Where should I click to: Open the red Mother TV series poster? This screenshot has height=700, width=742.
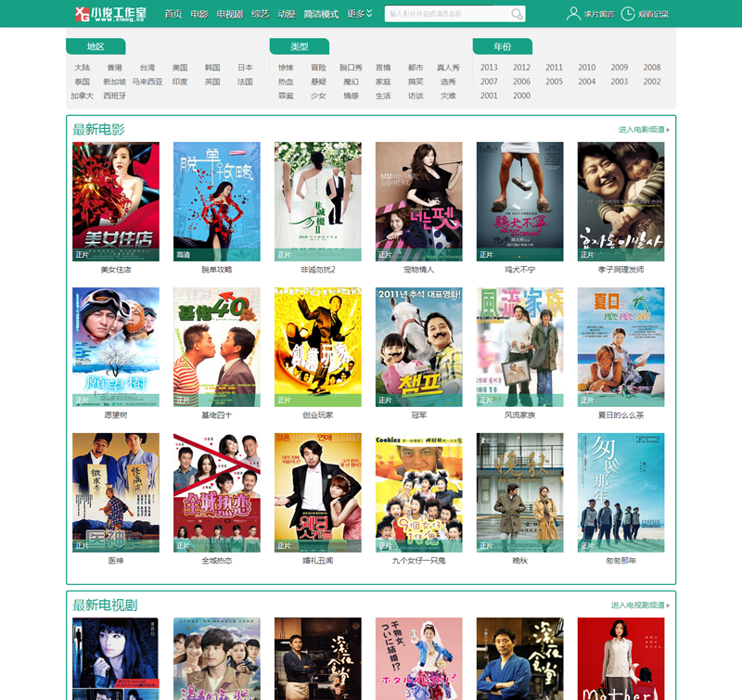click(x=620, y=659)
